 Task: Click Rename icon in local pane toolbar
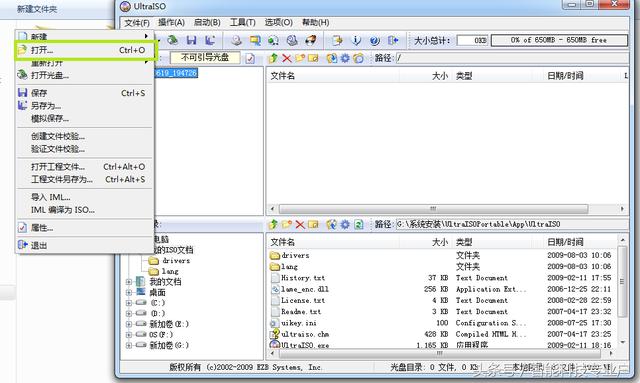click(313, 224)
